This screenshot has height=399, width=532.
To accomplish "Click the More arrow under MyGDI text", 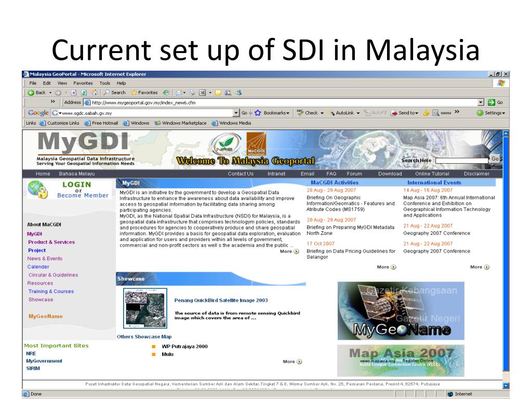I will coord(289,251).
